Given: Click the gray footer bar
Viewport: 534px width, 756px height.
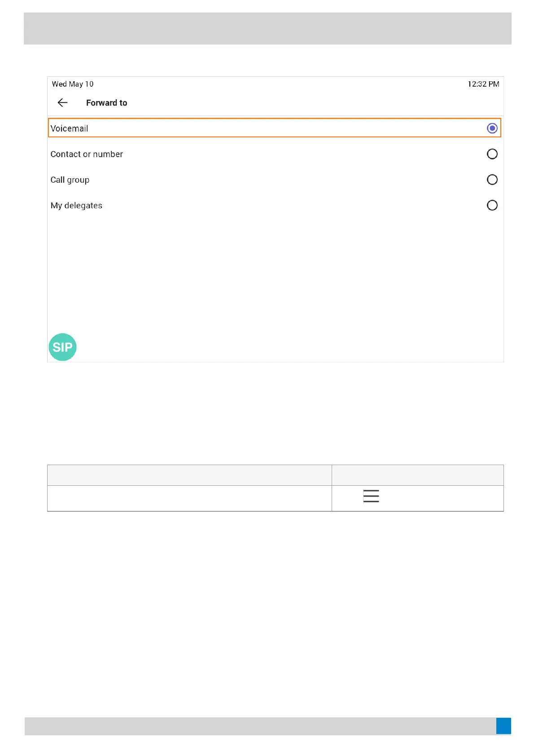Looking at the screenshot, I should click(260, 725).
